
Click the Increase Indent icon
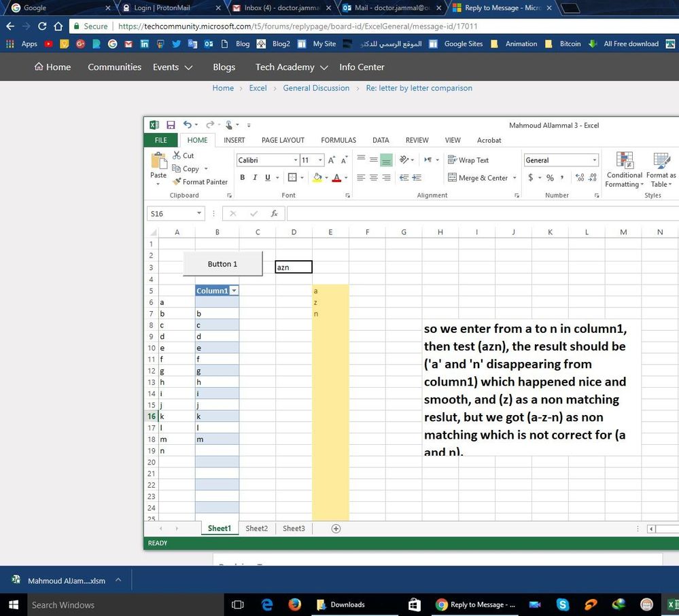tap(417, 177)
